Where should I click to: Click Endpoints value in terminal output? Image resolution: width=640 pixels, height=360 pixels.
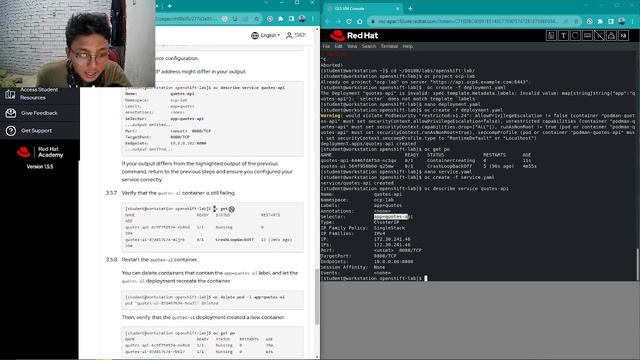[x=393, y=262]
